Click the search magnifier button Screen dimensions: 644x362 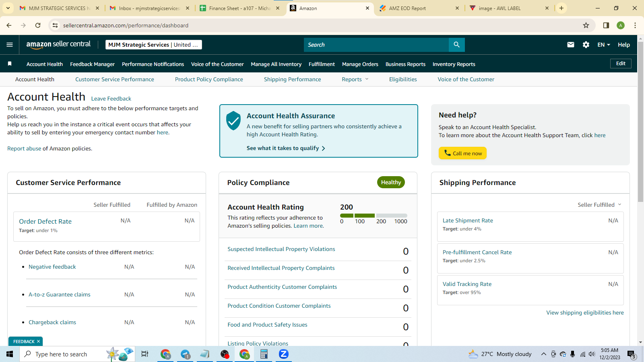(x=456, y=45)
